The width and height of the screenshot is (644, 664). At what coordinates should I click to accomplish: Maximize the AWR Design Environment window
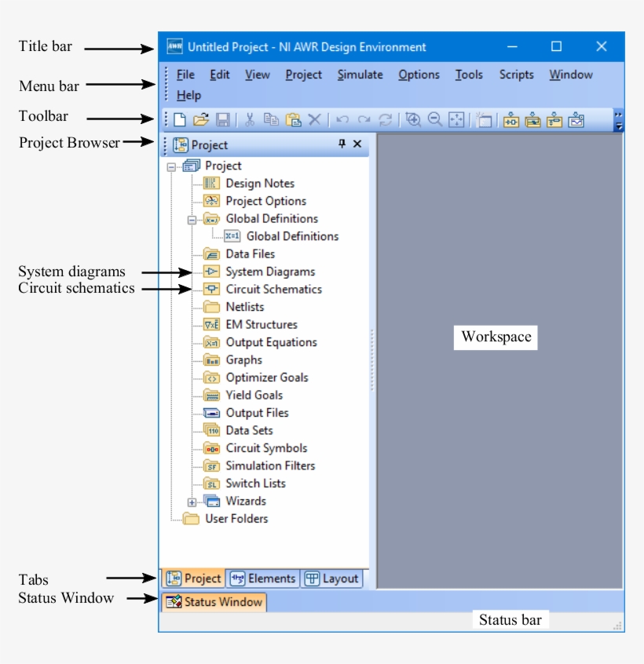556,46
